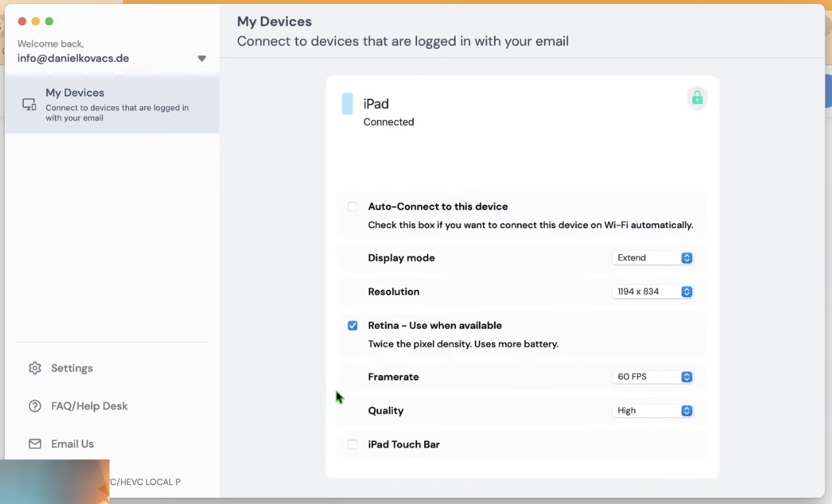This screenshot has width=832, height=504.
Task: Click the C/HEVC LOCAL P status text
Action: click(x=144, y=482)
